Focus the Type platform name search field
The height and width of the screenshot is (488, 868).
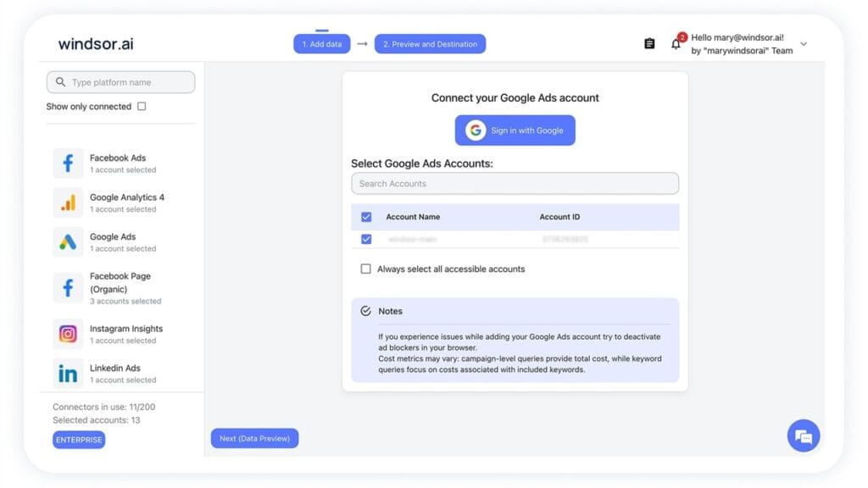click(x=120, y=82)
